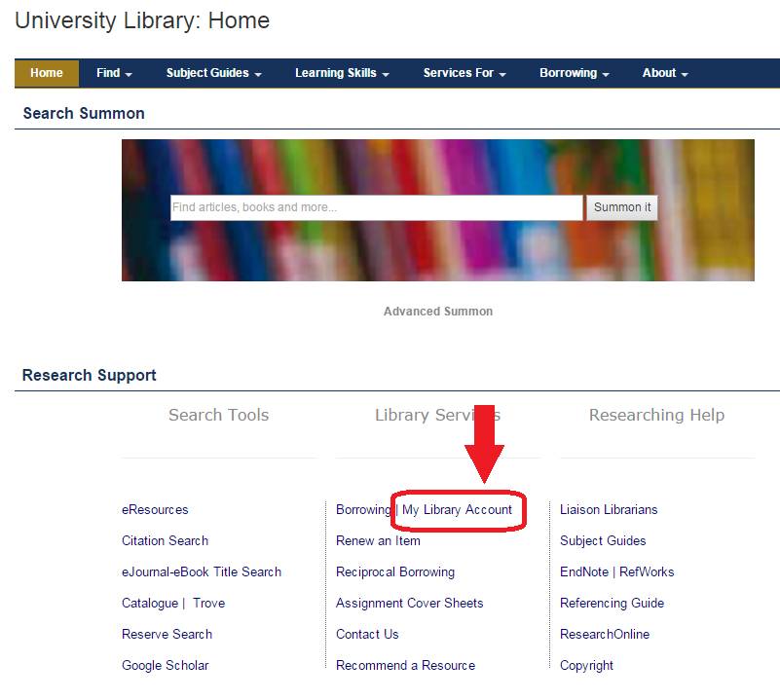Open Liaison Librarians link
The width and height of the screenshot is (780, 700).
[609, 510]
